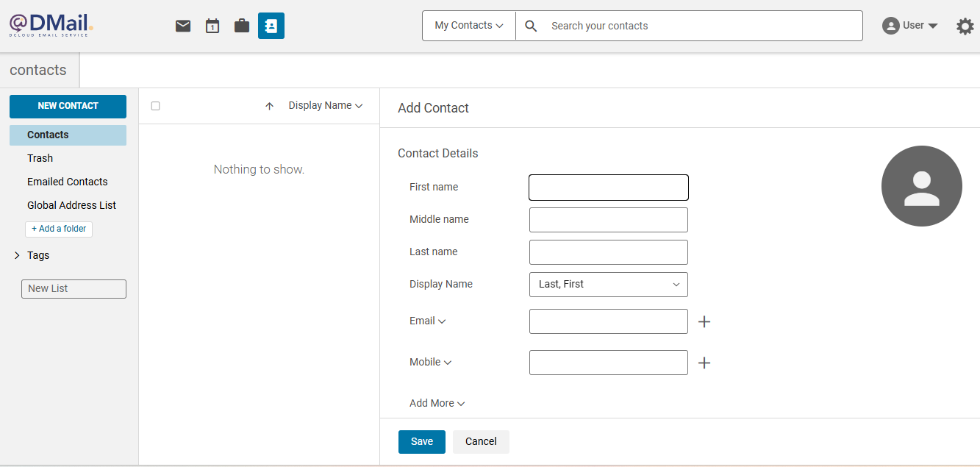Click plus icon beside Mobile field

(704, 363)
